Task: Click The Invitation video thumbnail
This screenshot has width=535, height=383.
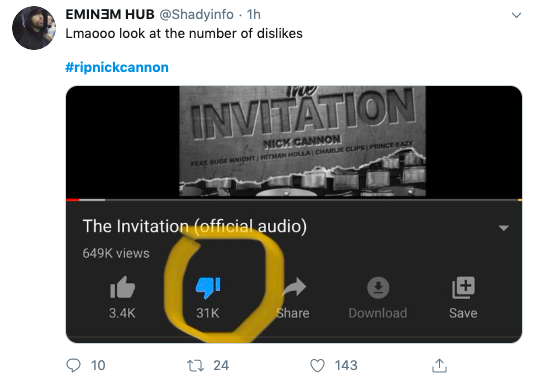Action: pos(302,142)
